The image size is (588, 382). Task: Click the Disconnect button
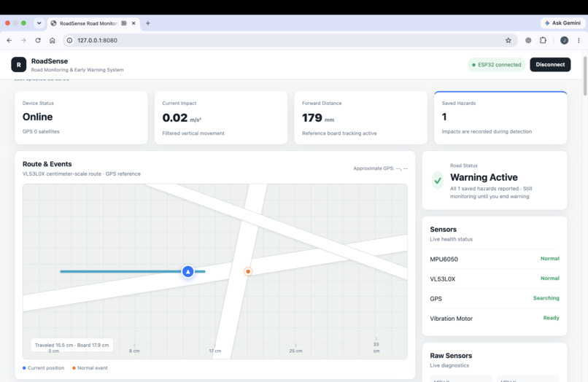click(550, 64)
